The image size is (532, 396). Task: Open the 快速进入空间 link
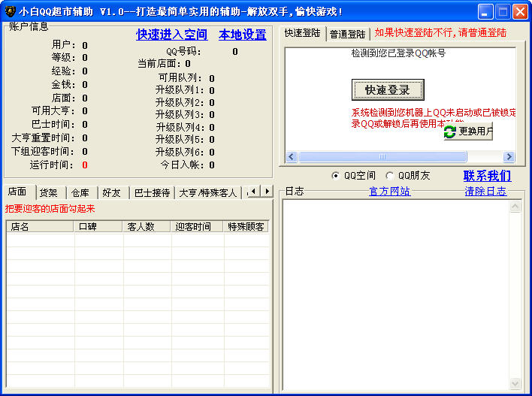click(171, 35)
